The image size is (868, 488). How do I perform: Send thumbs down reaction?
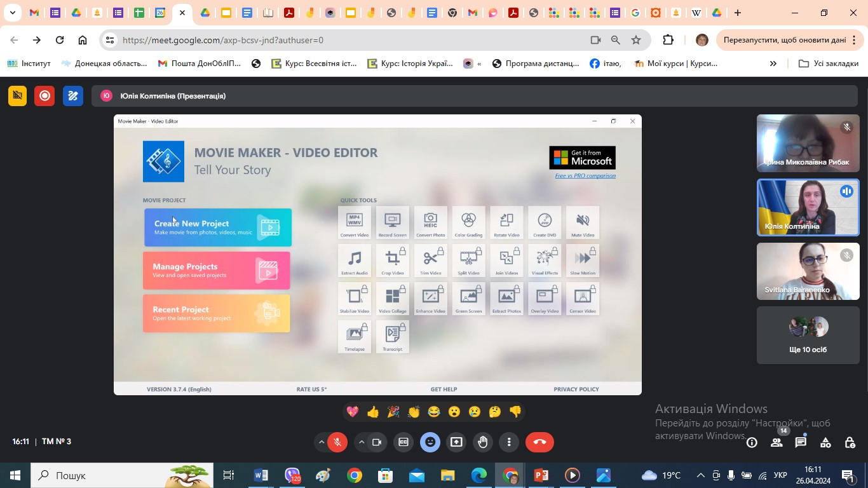[x=515, y=412]
